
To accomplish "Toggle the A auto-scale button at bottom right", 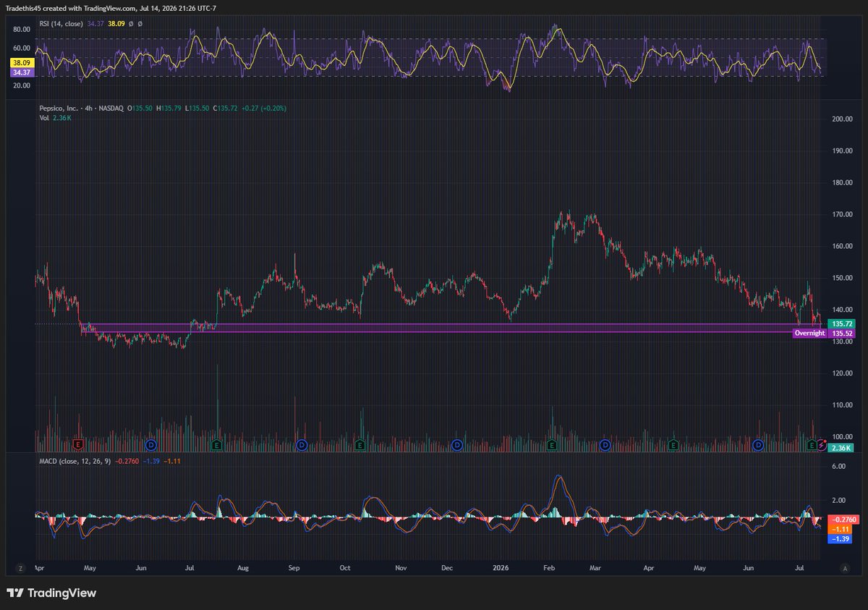I will point(844,569).
